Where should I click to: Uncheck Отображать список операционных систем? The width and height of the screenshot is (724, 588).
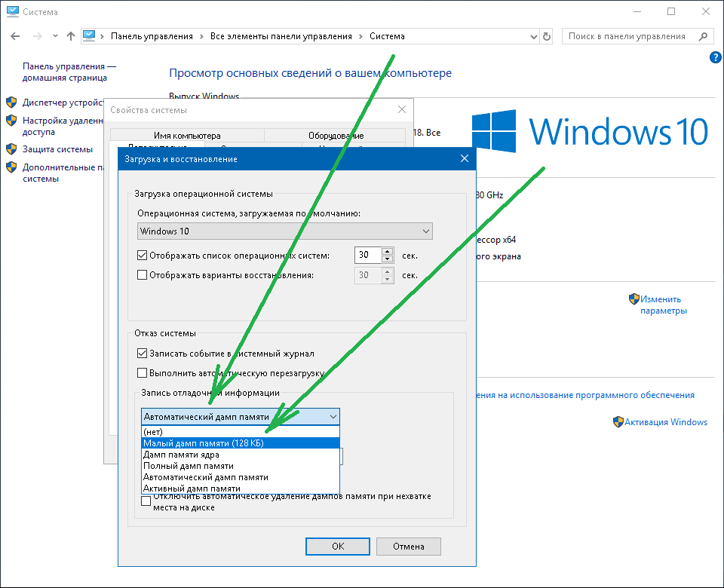(x=142, y=256)
